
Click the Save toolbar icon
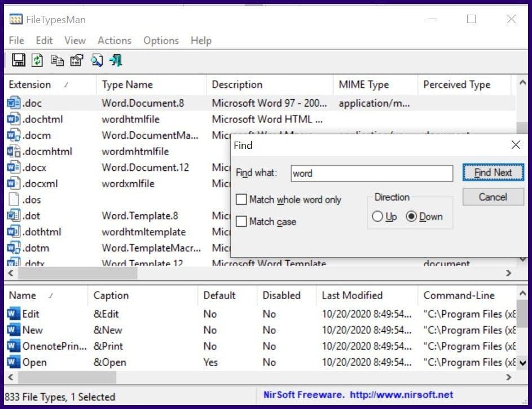coord(18,60)
